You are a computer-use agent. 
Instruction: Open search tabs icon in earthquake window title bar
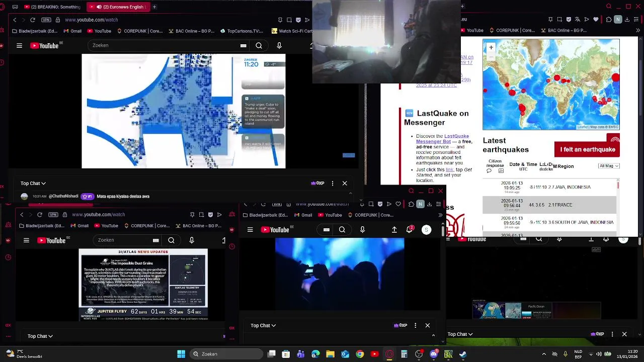click(609, 7)
